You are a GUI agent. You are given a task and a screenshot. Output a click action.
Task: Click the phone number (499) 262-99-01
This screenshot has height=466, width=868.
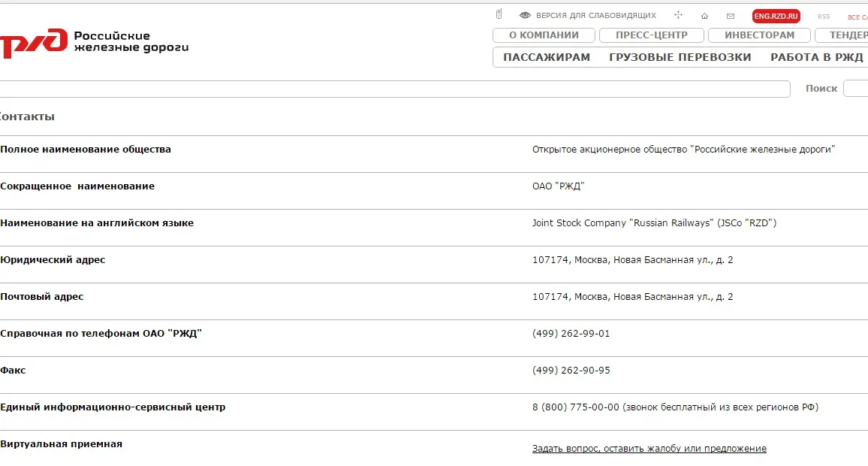(x=571, y=334)
